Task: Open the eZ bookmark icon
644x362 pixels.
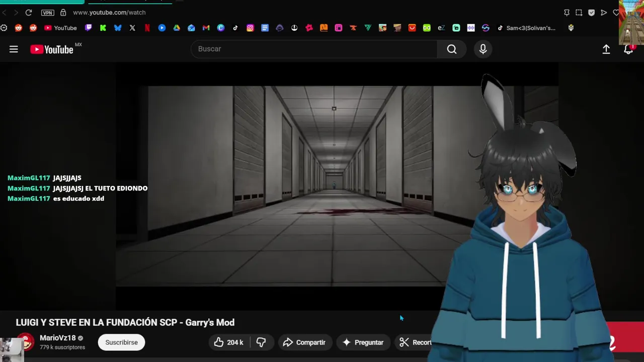Action: (x=441, y=28)
